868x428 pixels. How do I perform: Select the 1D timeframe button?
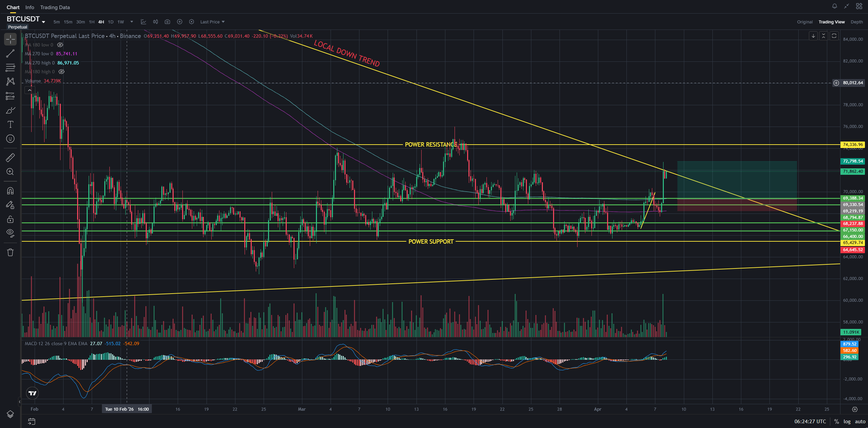110,22
